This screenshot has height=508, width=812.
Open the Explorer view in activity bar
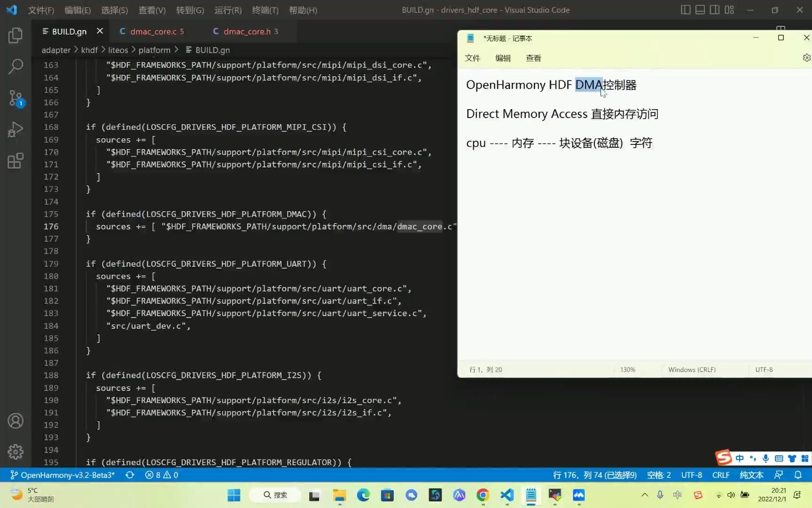click(16, 35)
